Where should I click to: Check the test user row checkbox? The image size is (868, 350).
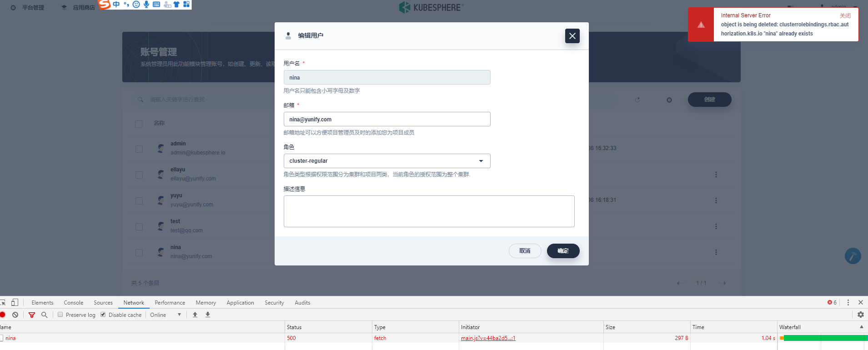[139, 226]
